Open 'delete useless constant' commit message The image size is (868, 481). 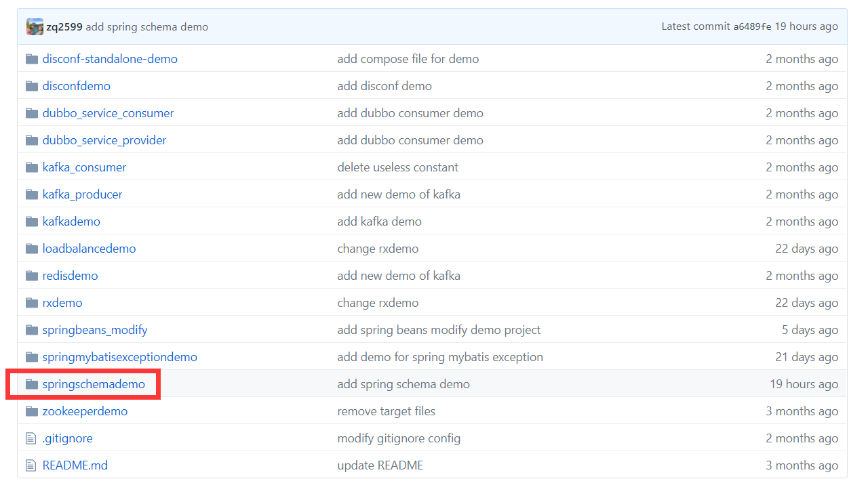tap(397, 167)
